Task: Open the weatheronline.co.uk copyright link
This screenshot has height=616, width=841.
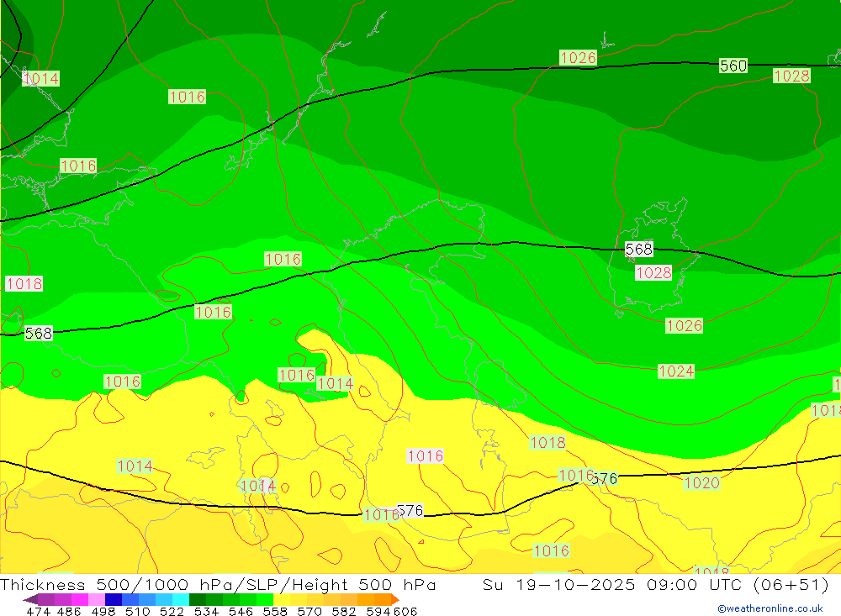Action: point(770,608)
